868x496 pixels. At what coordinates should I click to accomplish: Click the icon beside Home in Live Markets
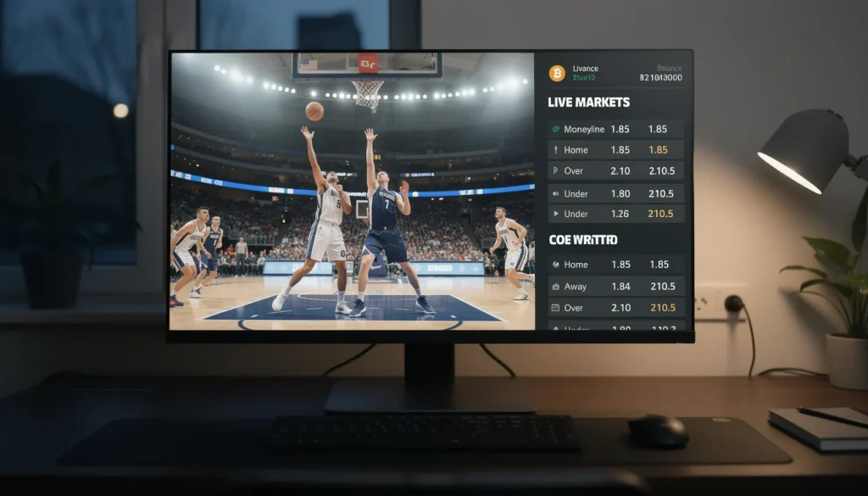coord(556,150)
